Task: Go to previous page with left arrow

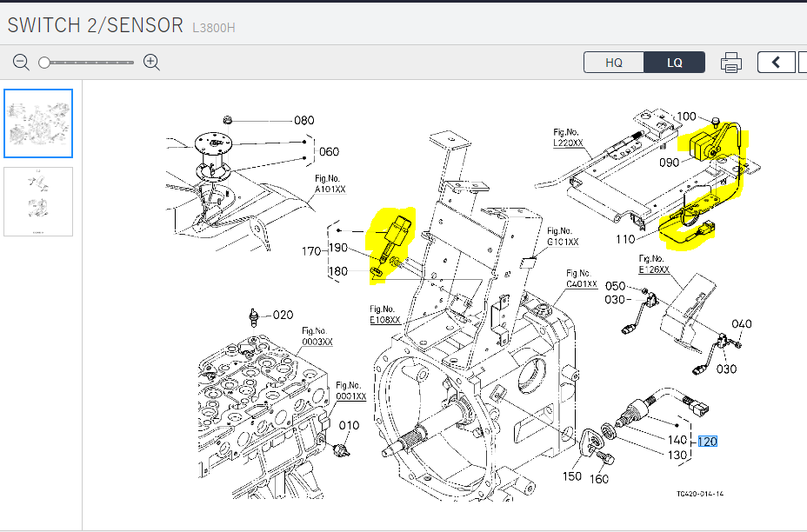Action: click(777, 63)
